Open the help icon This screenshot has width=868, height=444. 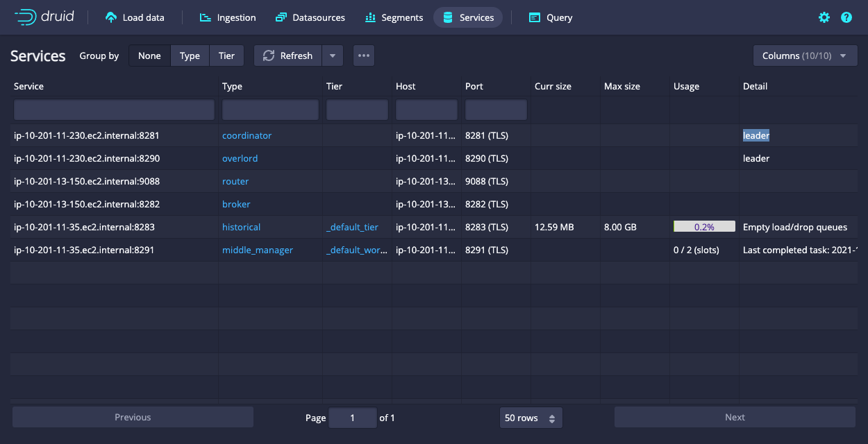[846, 17]
